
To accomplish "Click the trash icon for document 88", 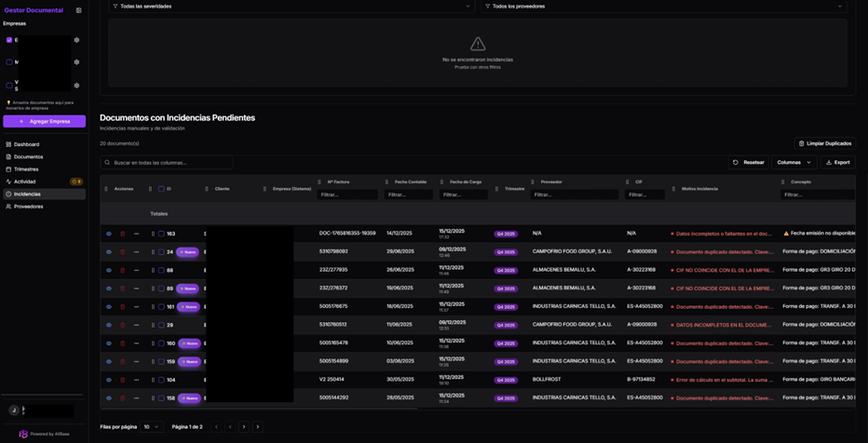I will (x=122, y=271).
